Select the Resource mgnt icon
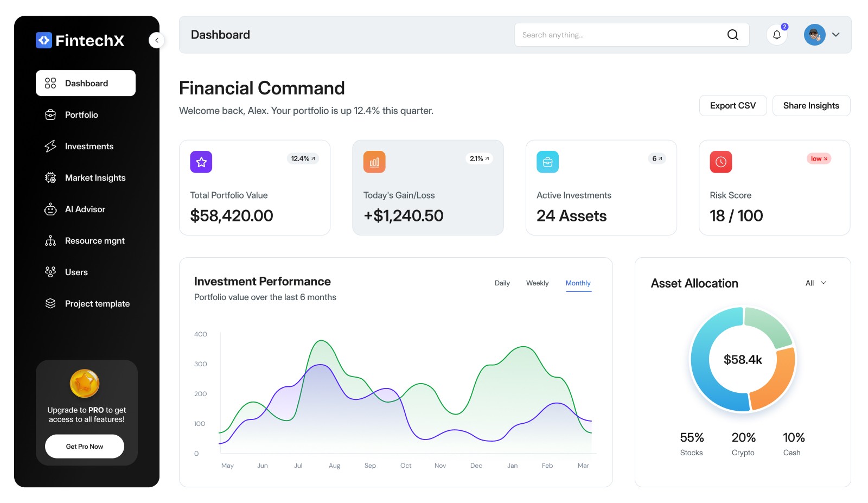The width and height of the screenshot is (868, 503). tap(50, 240)
